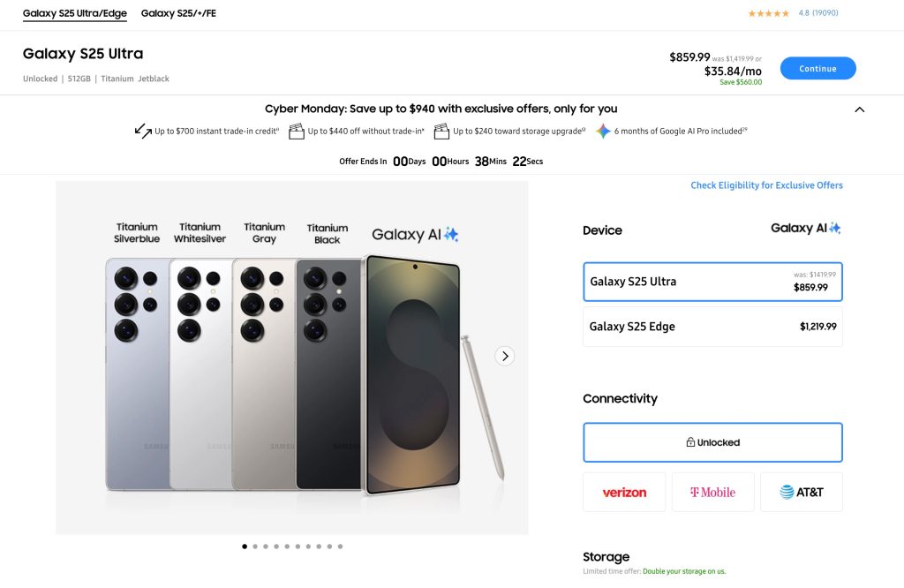Click the calendar icon beside $440 off offer

(297, 131)
